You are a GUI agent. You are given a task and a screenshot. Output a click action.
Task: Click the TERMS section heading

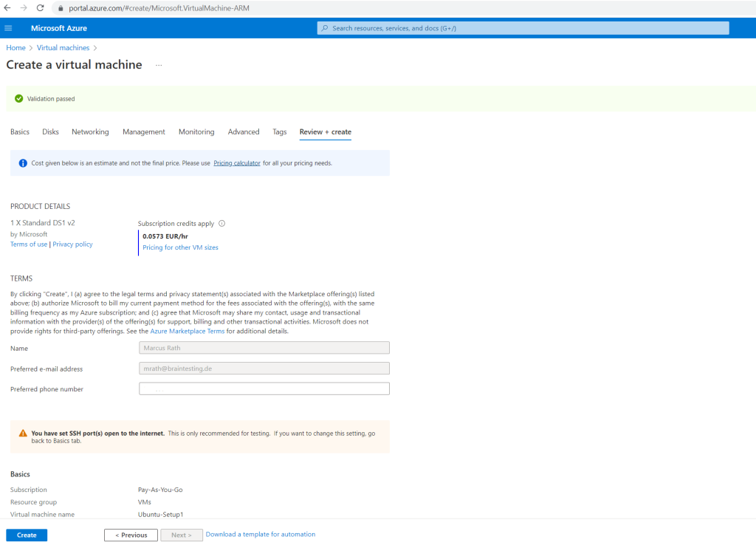pos(21,279)
